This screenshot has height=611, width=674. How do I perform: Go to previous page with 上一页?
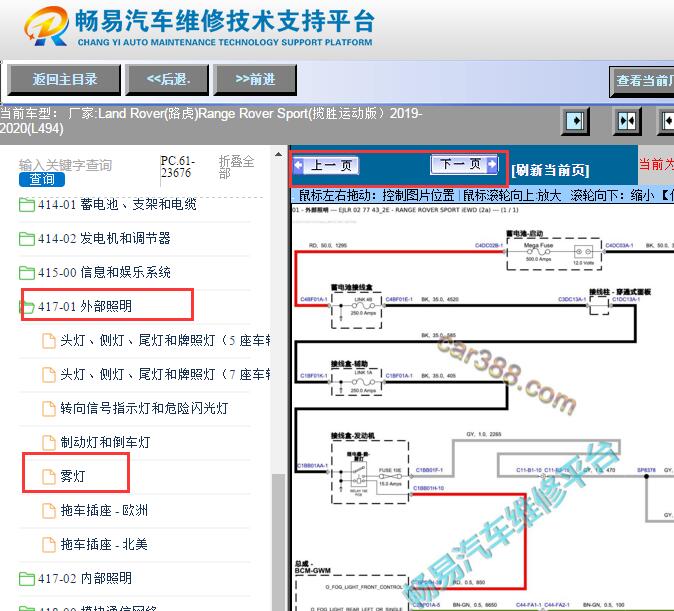click(326, 165)
